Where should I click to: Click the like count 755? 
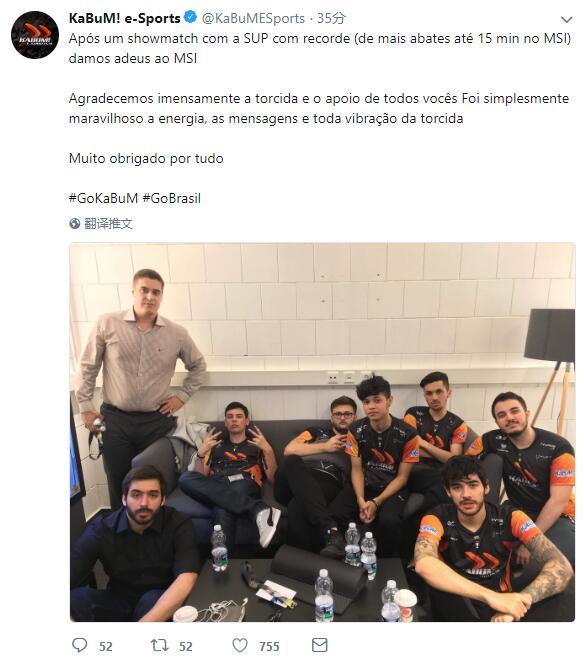click(x=269, y=647)
